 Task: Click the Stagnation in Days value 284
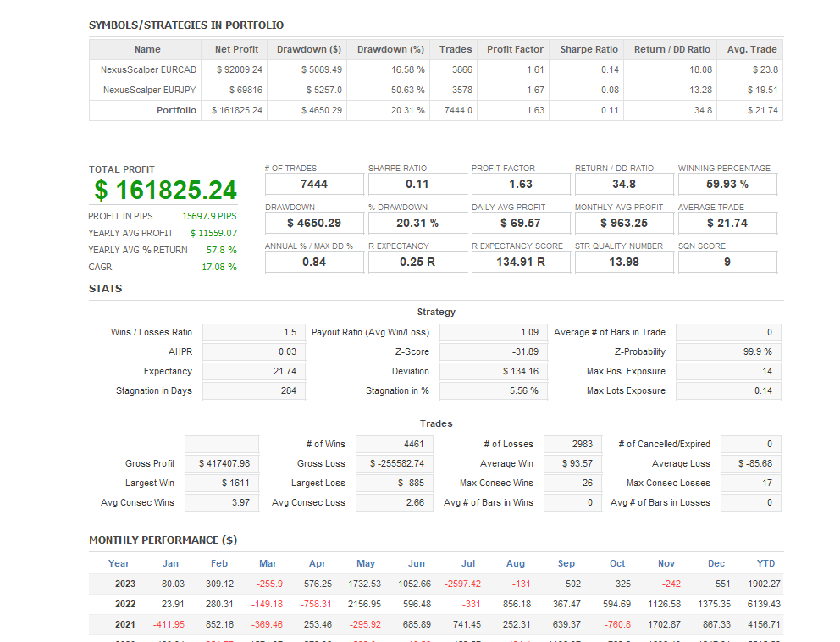coord(254,390)
